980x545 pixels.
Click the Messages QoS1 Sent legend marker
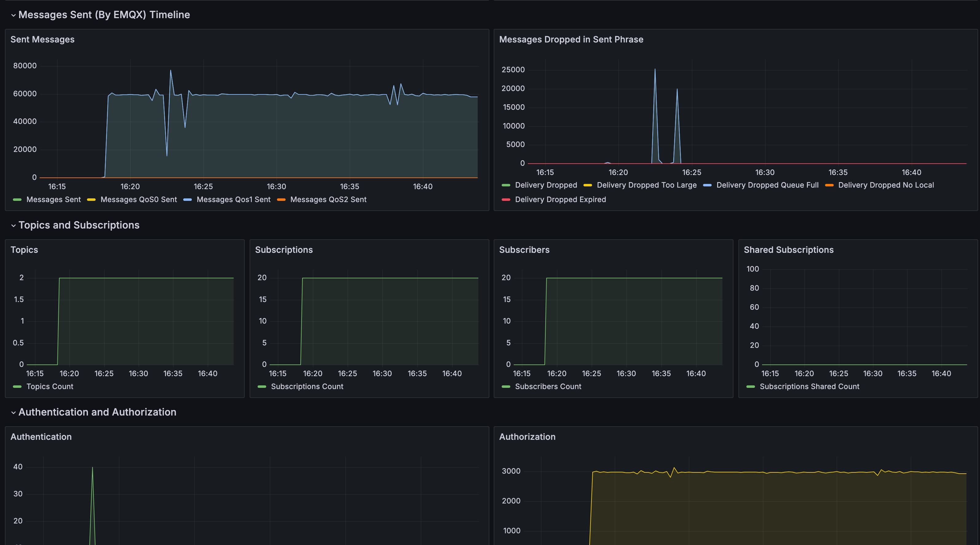pos(187,199)
